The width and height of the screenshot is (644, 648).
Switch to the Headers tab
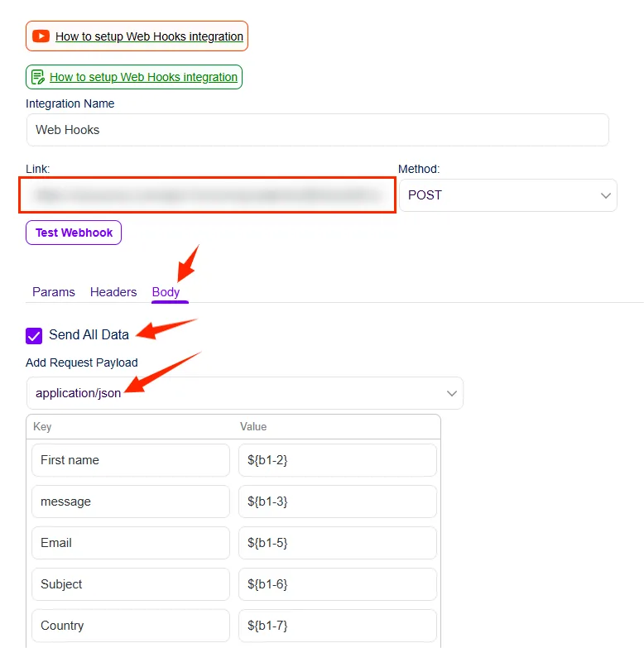(x=113, y=292)
